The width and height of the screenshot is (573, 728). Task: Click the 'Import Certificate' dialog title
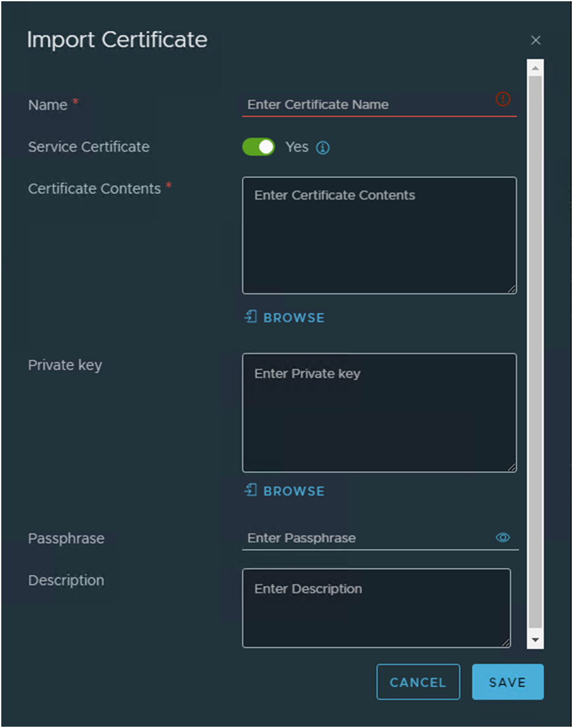117,40
